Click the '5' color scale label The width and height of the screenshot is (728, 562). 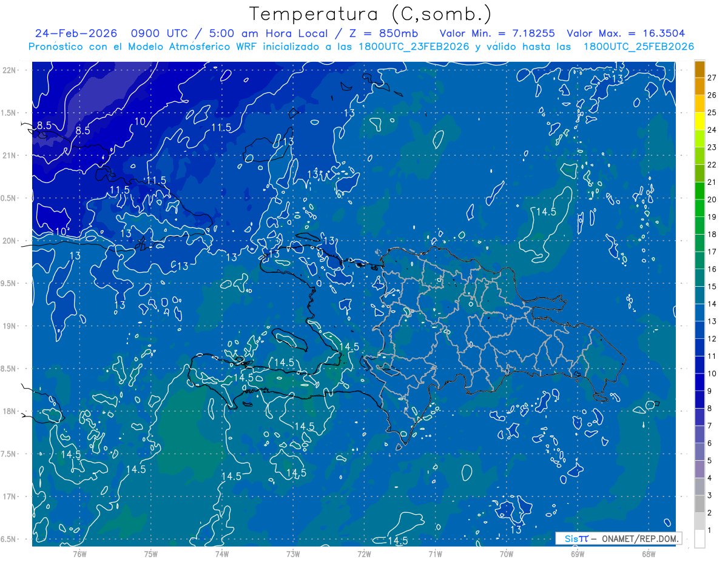[x=710, y=461]
